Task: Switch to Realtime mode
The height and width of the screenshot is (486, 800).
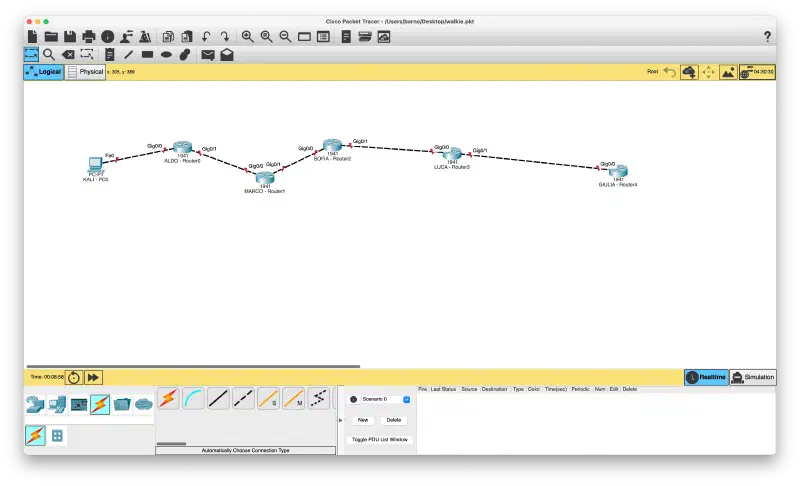Action: coord(707,377)
